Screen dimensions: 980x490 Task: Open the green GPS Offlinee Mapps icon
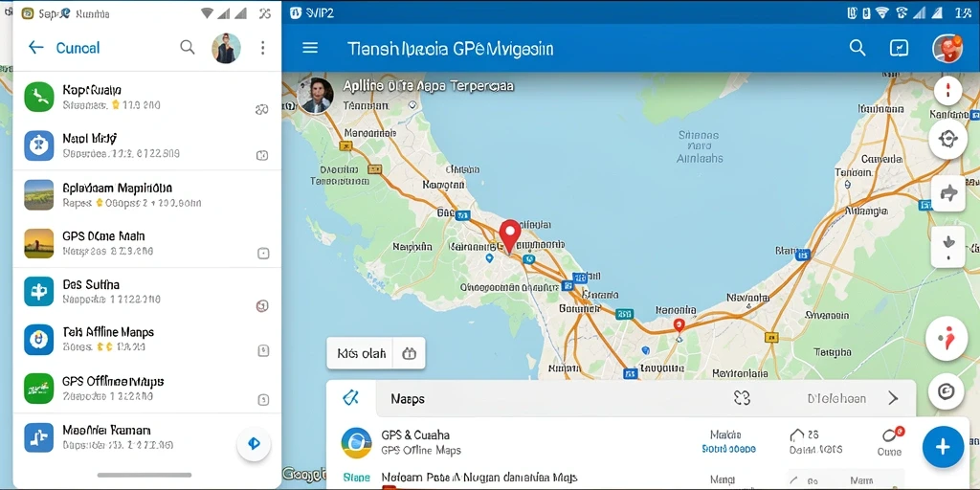pyautogui.click(x=38, y=389)
